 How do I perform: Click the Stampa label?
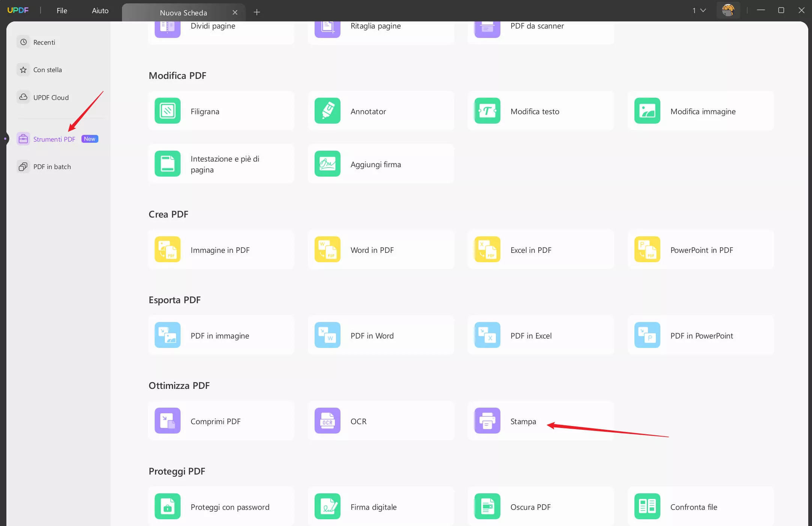523,422
